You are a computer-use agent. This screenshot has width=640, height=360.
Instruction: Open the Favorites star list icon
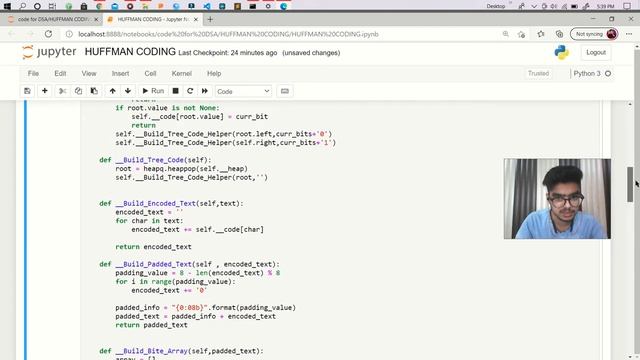pos(541,34)
